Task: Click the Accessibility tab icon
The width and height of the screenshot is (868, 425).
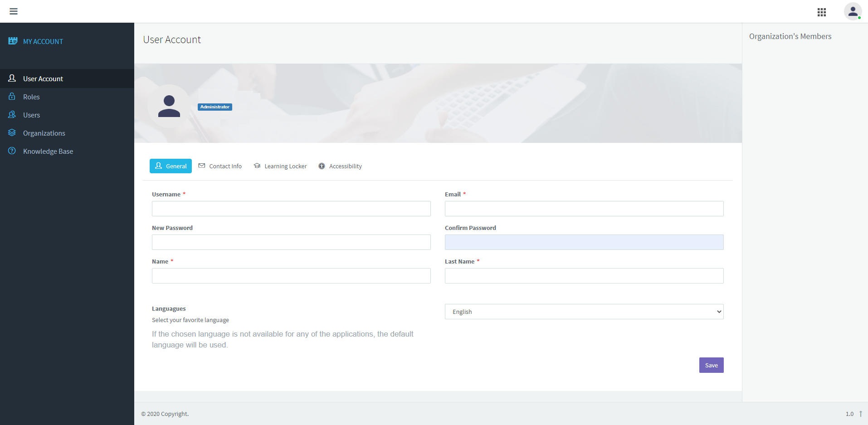Action: [322, 166]
